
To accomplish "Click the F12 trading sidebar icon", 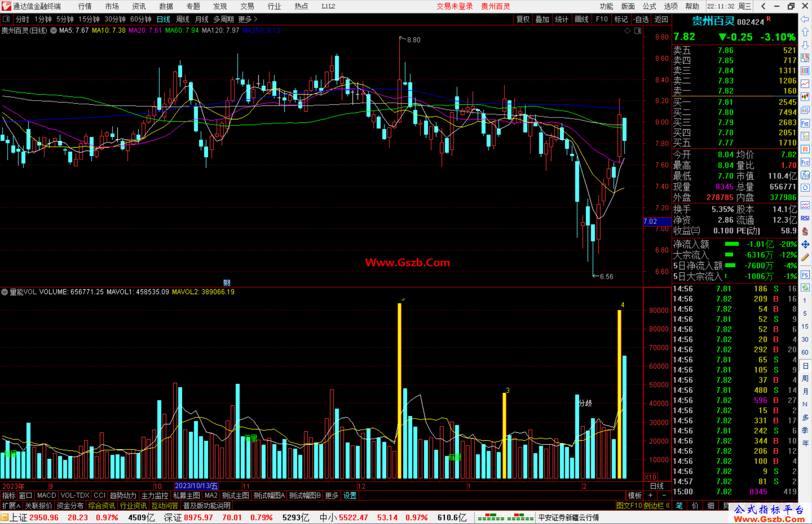I will coord(805,162).
